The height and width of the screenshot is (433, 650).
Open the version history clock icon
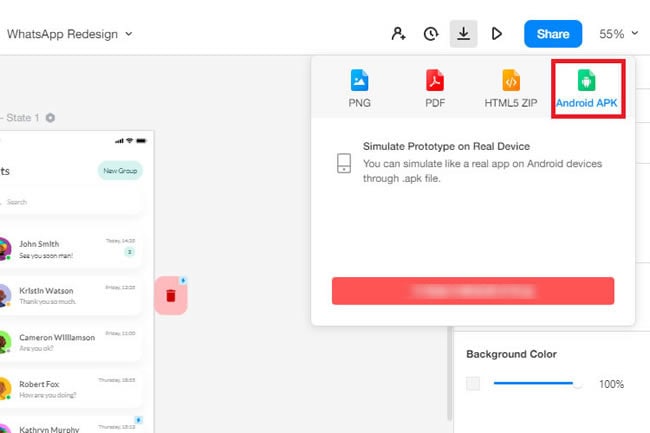click(431, 34)
